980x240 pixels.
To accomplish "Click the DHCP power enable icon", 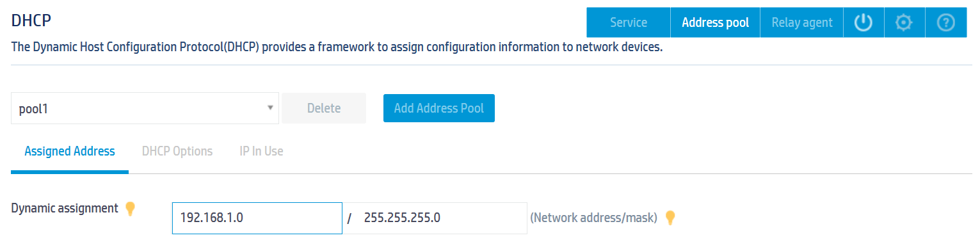I will 864,22.
